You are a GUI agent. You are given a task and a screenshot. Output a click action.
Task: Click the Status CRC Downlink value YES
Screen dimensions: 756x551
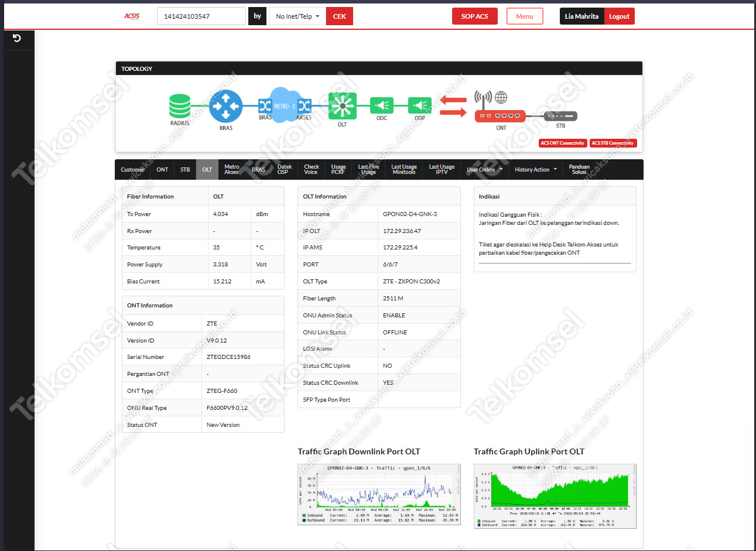point(388,383)
